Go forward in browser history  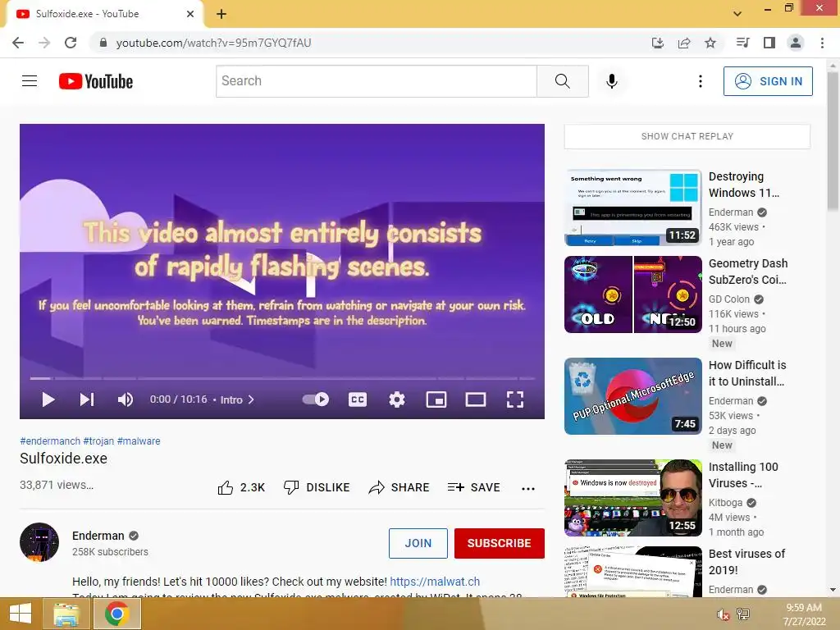[44, 43]
